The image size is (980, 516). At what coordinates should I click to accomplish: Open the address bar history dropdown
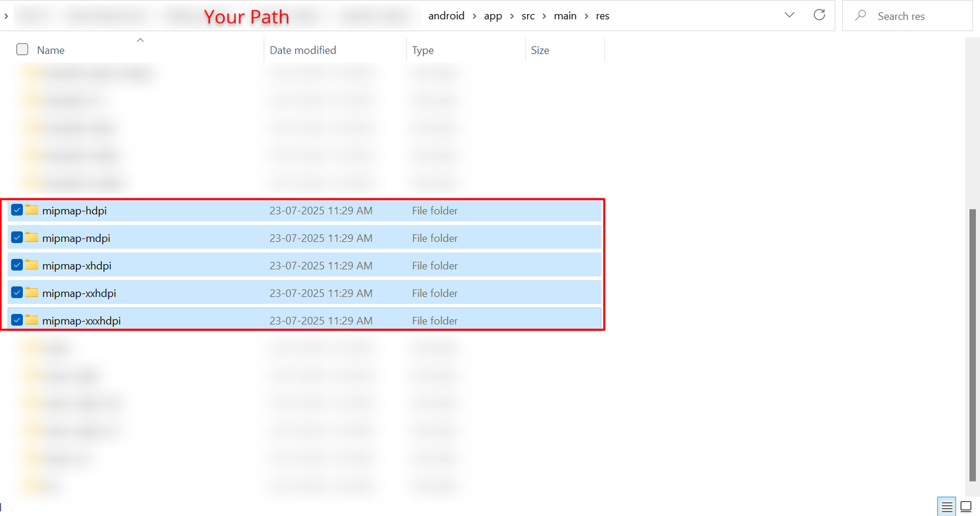click(789, 15)
